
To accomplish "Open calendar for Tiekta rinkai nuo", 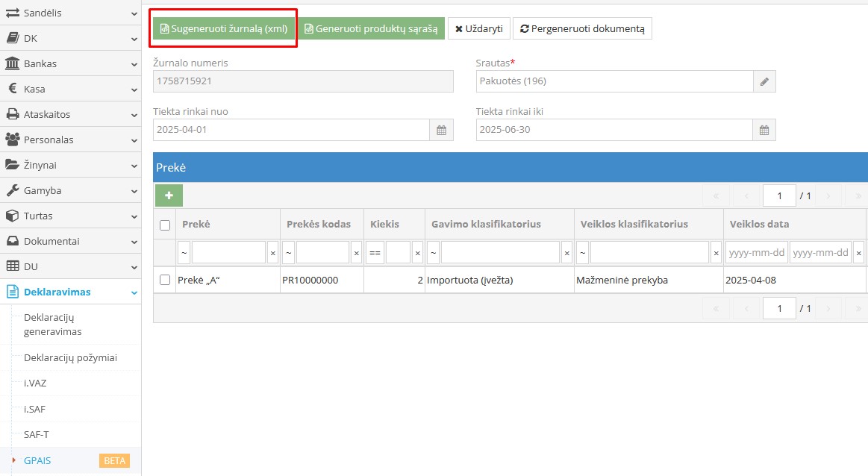I will (x=441, y=130).
